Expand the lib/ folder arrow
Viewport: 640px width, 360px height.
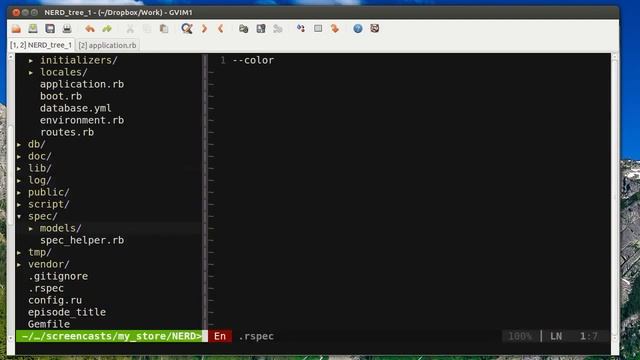point(19,169)
